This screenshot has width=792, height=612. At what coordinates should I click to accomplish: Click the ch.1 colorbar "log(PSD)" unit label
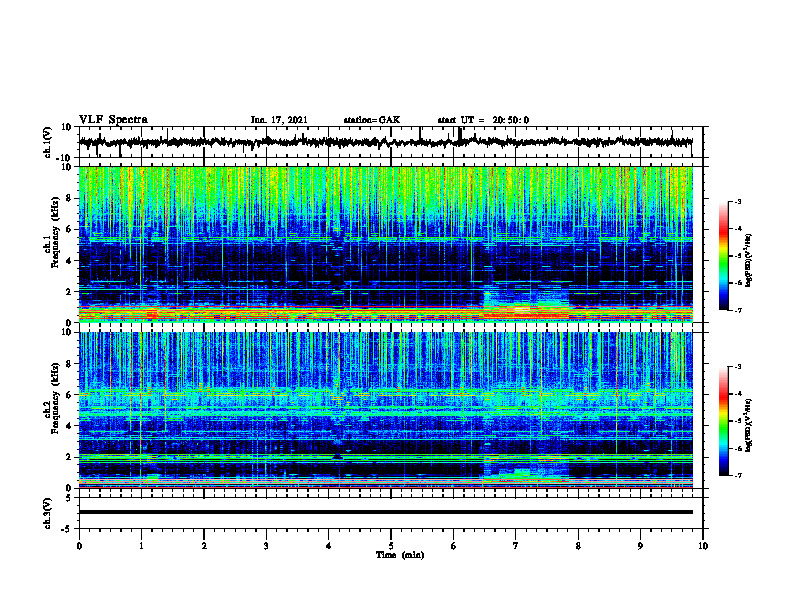749,261
